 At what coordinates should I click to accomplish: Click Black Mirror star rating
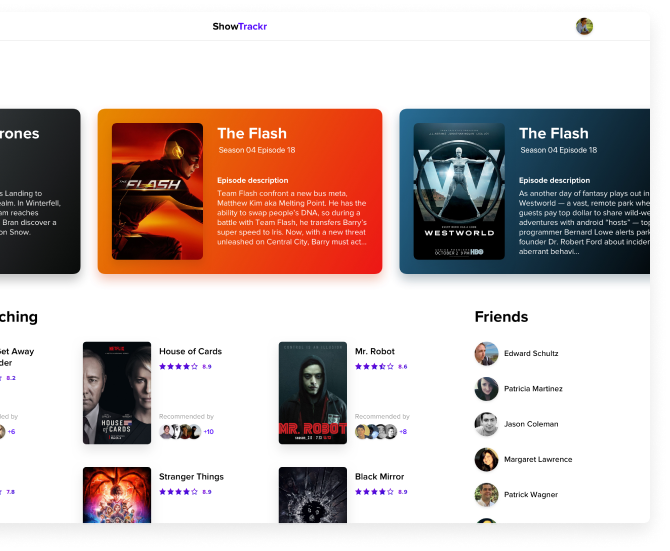(374, 492)
